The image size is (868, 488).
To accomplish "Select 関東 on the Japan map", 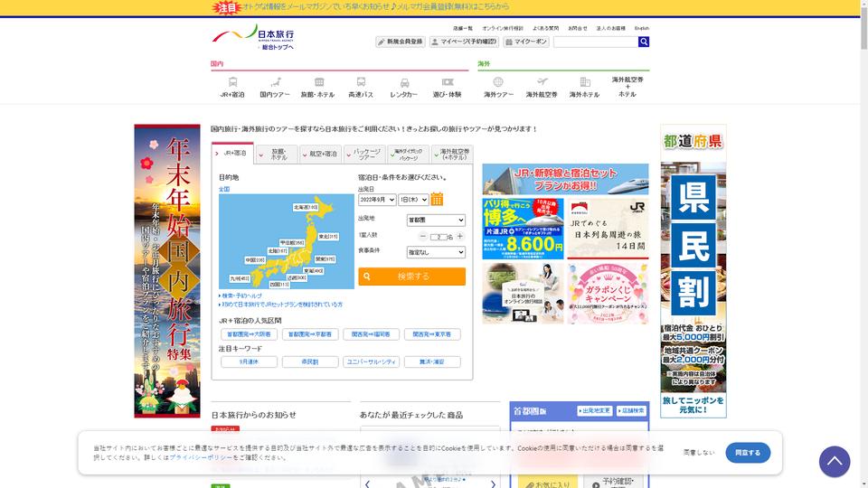I will click(325, 259).
